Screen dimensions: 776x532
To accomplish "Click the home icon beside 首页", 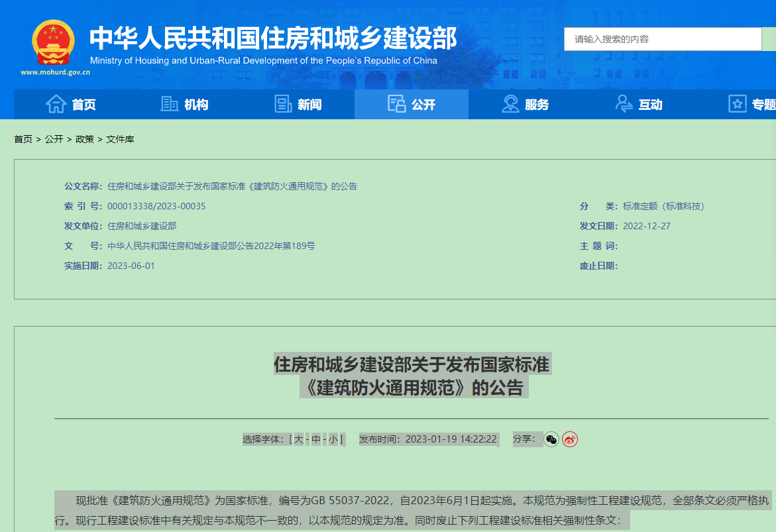I will tap(56, 104).
